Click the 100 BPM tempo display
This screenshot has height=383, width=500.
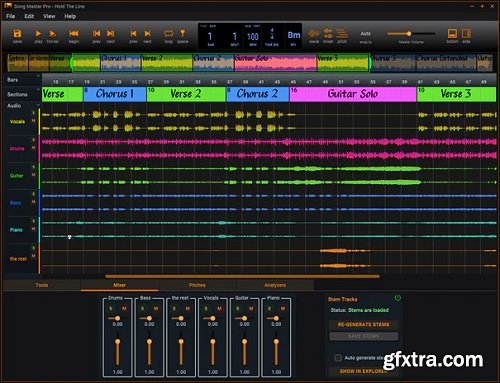[x=253, y=36]
